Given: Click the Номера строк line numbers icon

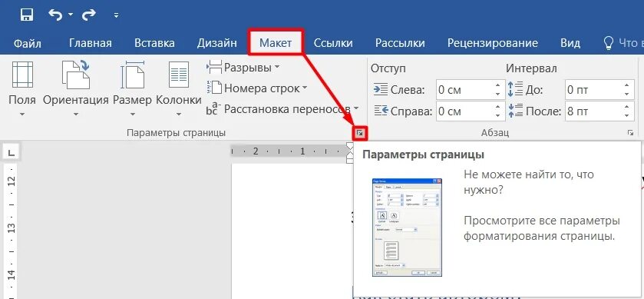Looking at the screenshot, I should point(214,88).
